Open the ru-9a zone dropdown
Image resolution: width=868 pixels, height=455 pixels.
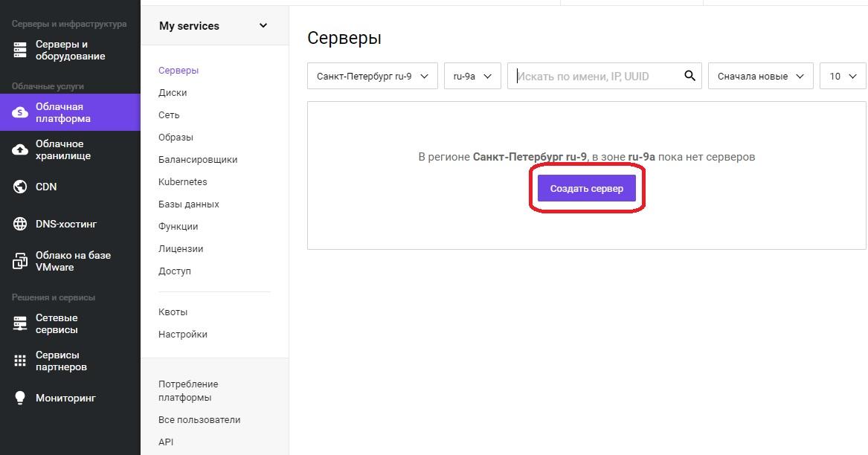[x=472, y=76]
